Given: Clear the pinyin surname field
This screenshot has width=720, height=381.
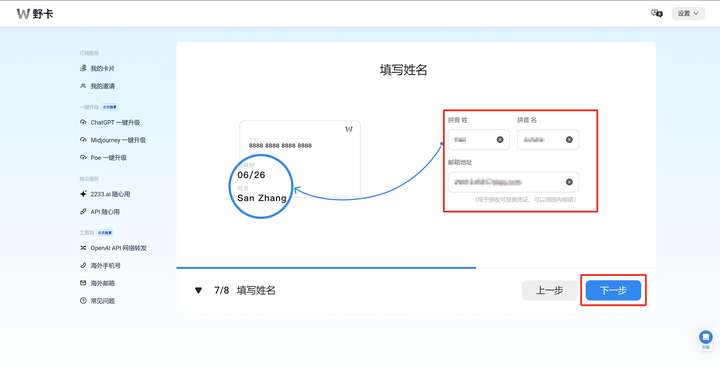Looking at the screenshot, I should 500,140.
